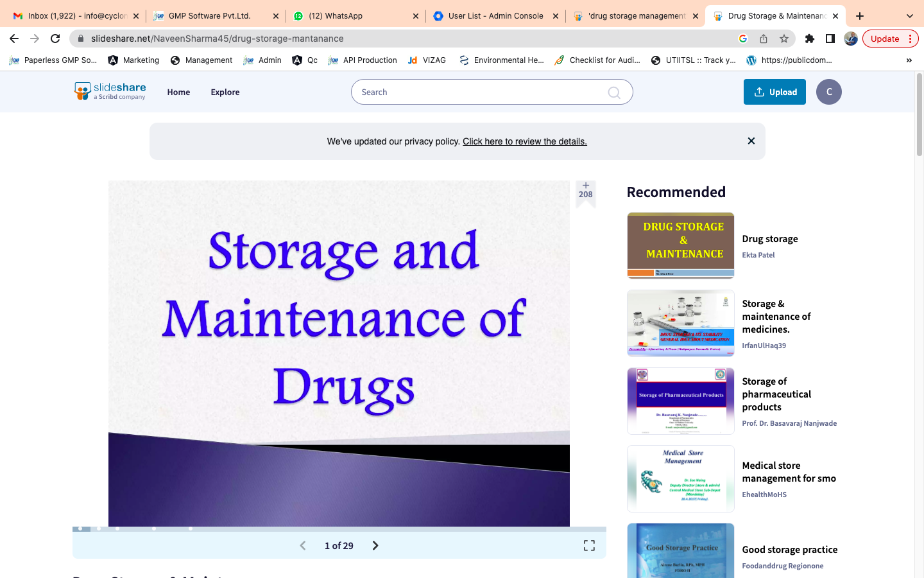
Task: Open the SlideShare logo homepage
Action: tap(110, 91)
